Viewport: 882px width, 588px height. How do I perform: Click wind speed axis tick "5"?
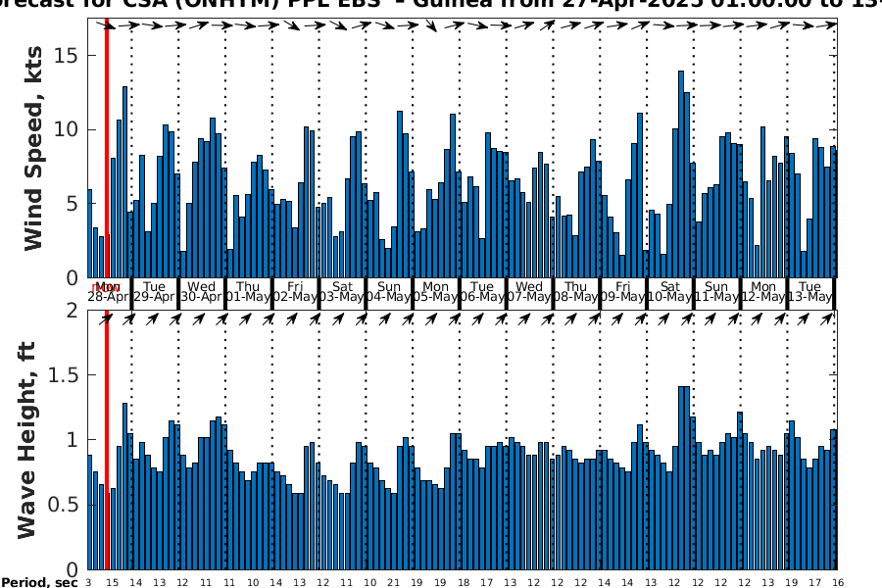pos(73,204)
